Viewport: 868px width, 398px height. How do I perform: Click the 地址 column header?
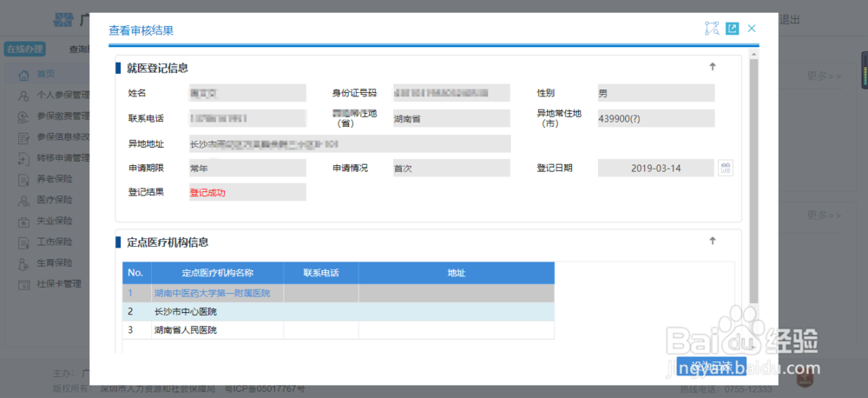tap(457, 273)
